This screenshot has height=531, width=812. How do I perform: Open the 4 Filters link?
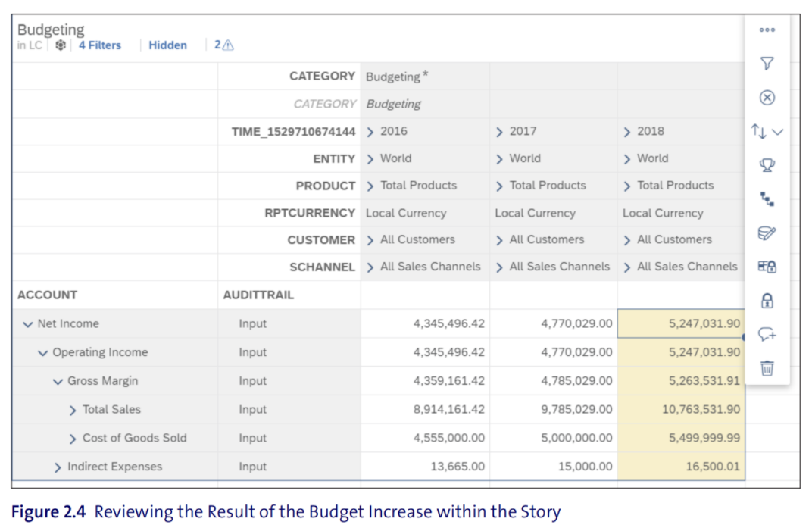point(100,45)
